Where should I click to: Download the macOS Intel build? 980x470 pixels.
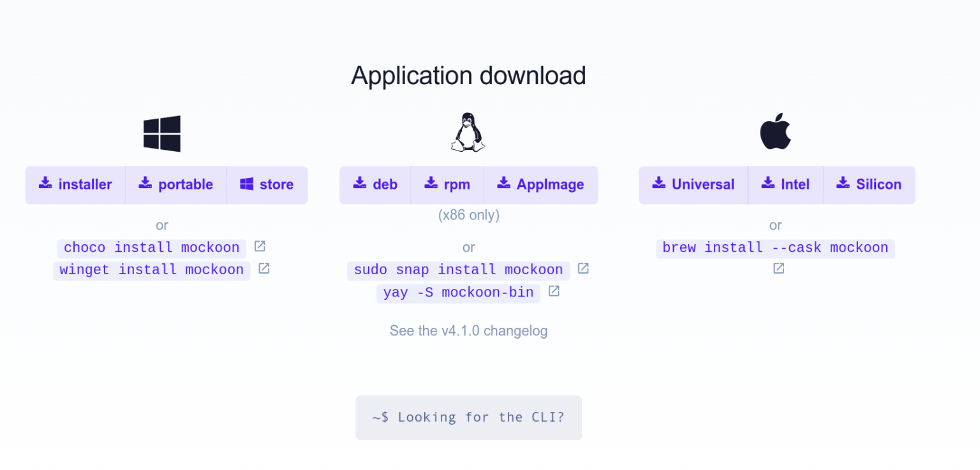coord(786,184)
